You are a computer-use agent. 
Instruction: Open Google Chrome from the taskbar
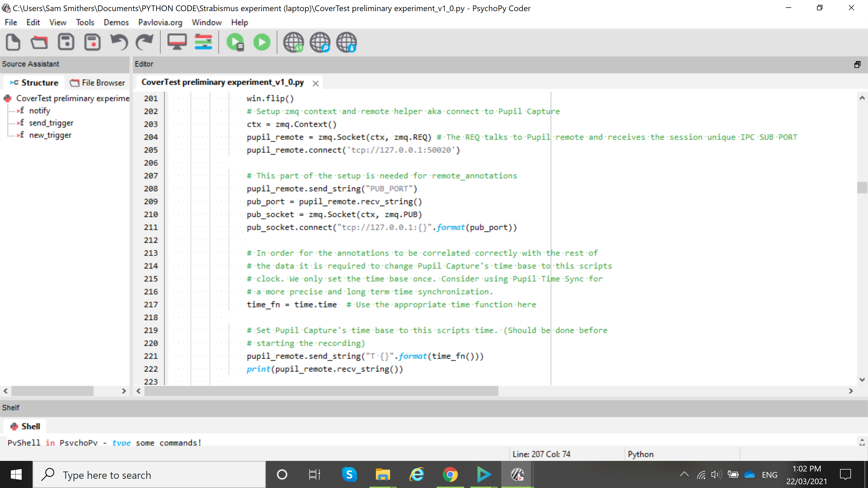click(450, 475)
